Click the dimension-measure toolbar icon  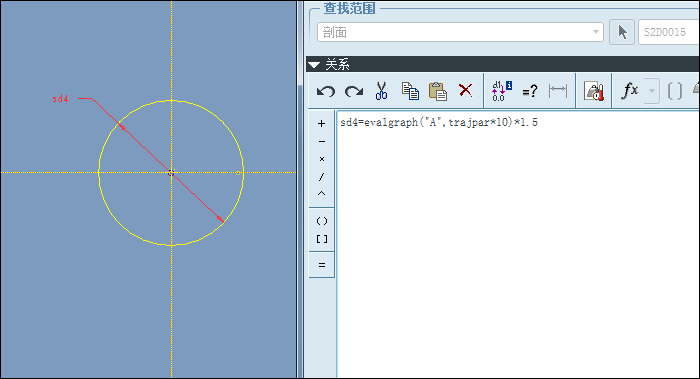pos(558,91)
